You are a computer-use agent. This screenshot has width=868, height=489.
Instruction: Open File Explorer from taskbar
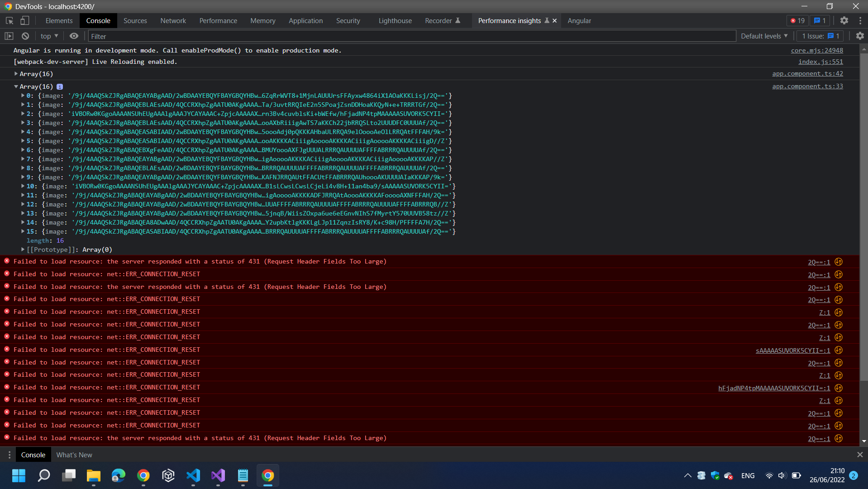[x=94, y=475]
